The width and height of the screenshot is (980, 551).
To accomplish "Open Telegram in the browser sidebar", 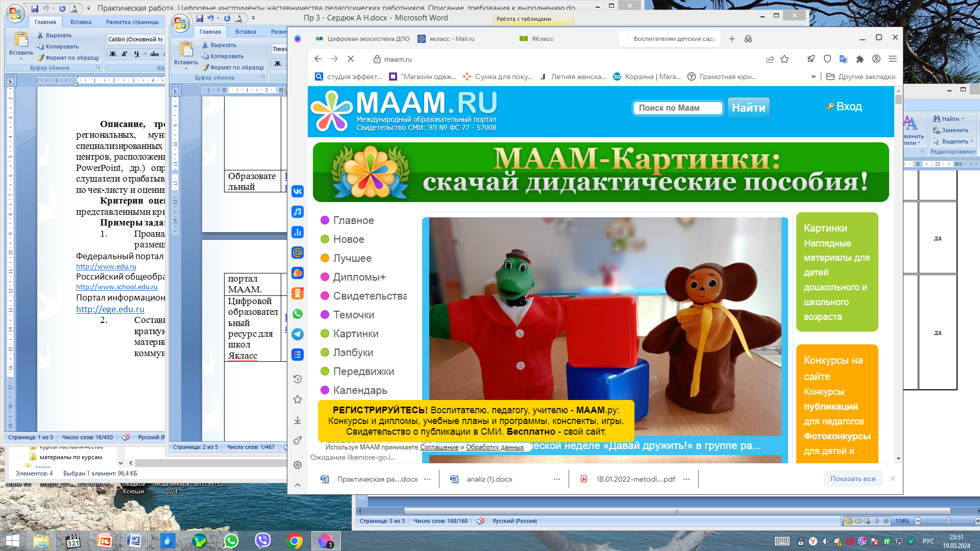I will click(x=298, y=334).
